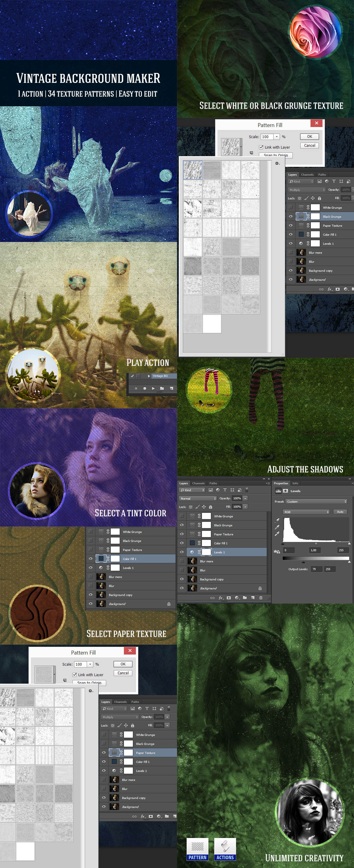This screenshot has width=354, height=868.
Task: Click the Levels histogram icon in Properties
Action: pyautogui.click(x=278, y=491)
